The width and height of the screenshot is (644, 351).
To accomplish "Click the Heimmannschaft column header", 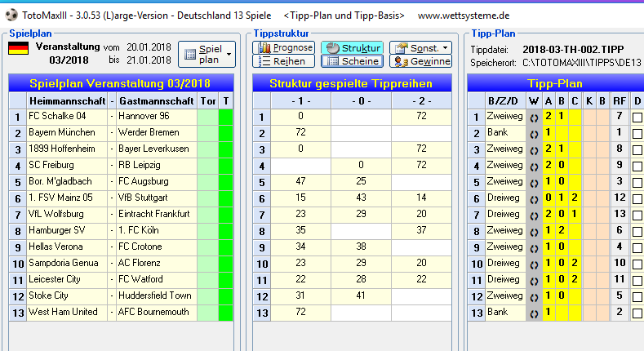I will click(67, 101).
